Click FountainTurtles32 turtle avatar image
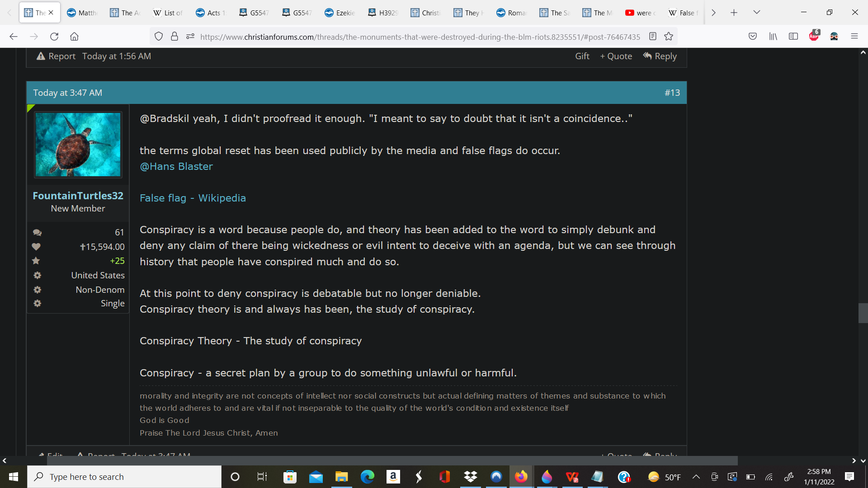The width and height of the screenshot is (868, 488). tap(78, 145)
